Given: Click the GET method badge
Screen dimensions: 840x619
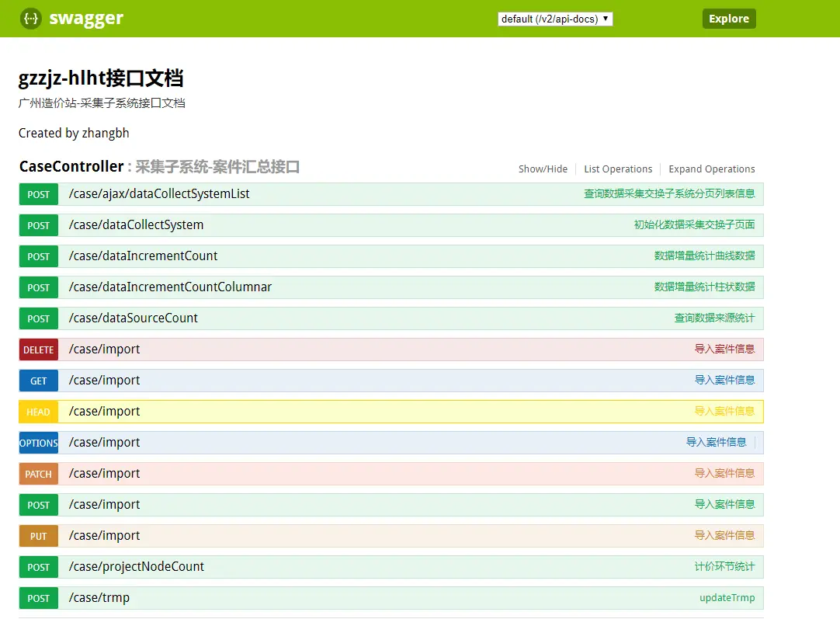Looking at the screenshot, I should (x=39, y=381).
